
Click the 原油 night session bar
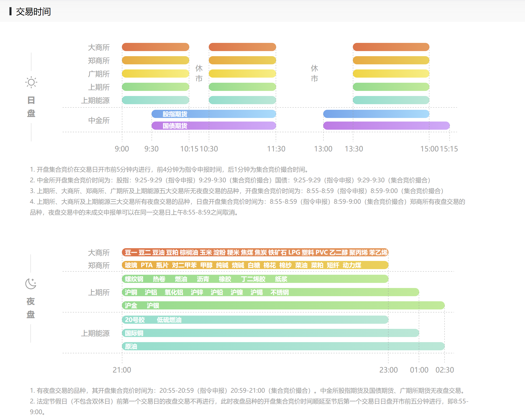click(283, 346)
